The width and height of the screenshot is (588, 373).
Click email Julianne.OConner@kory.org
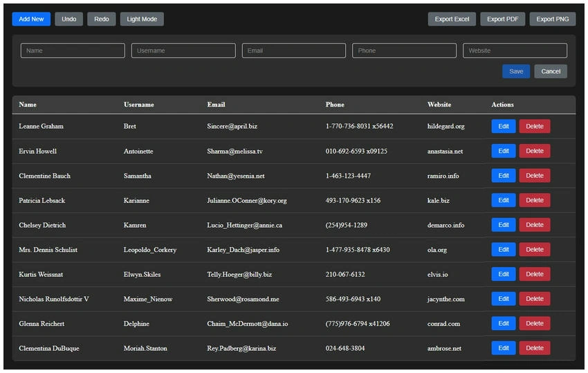(x=247, y=201)
